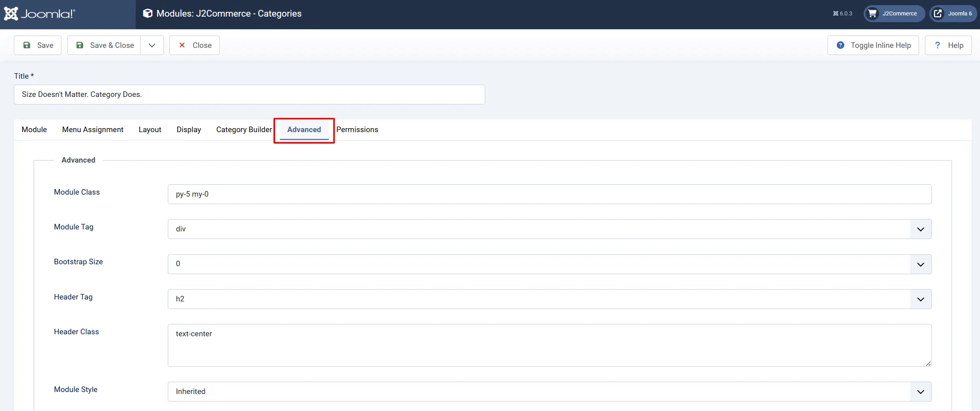Switch to the Menu Assignment tab
Screen dimensions: 980x411
click(93, 130)
